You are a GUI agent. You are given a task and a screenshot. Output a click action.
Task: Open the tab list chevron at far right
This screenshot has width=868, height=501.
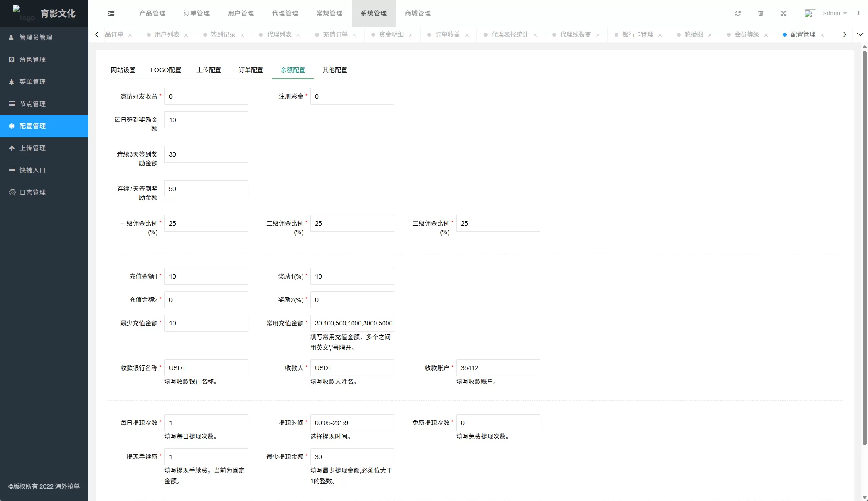(x=860, y=34)
